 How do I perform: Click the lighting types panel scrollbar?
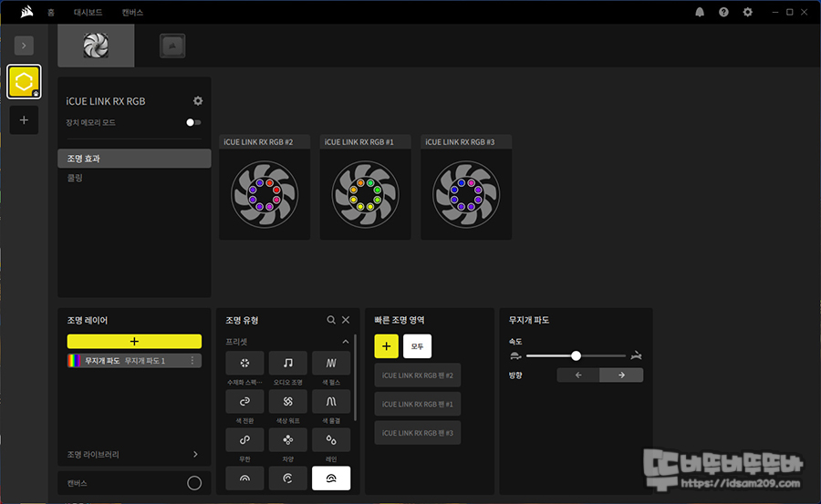(x=356, y=378)
